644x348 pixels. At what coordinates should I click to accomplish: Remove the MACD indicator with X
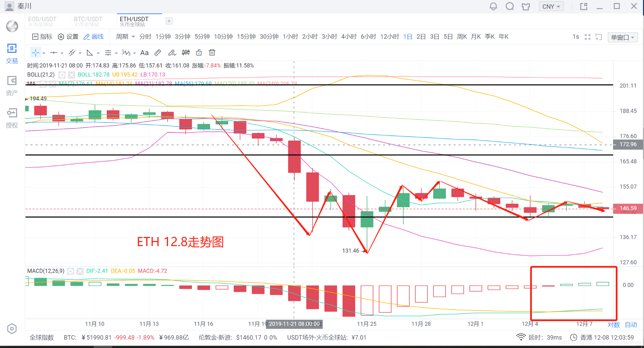click(x=80, y=271)
